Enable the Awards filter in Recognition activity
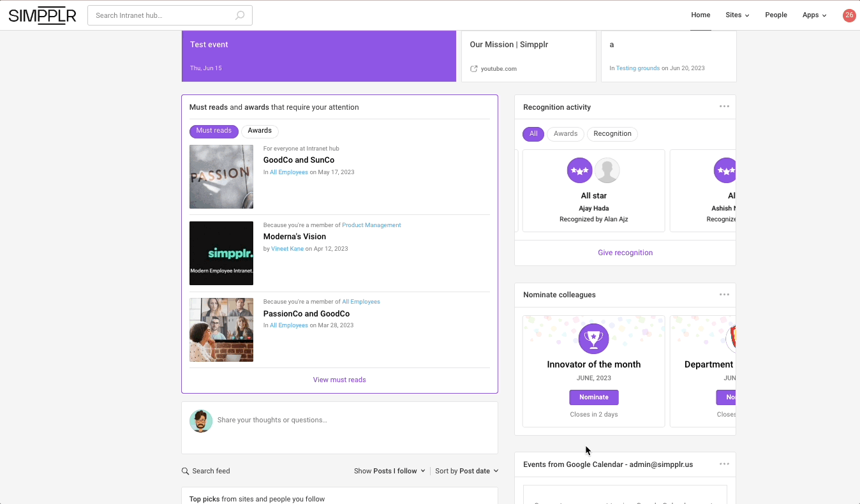Image resolution: width=860 pixels, height=504 pixels. 565,134
